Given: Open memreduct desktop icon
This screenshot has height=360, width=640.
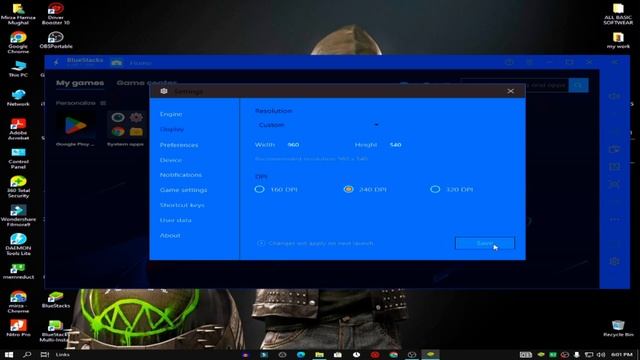Looking at the screenshot, I should (18, 271).
